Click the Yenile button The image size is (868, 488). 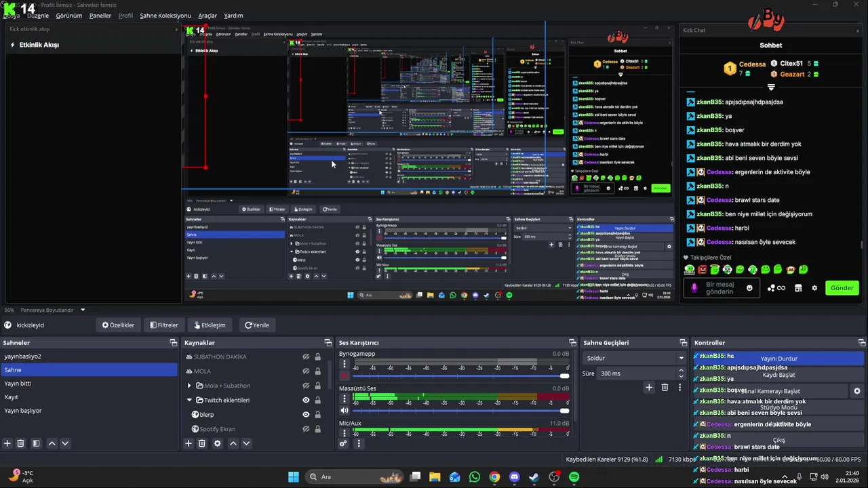point(257,325)
